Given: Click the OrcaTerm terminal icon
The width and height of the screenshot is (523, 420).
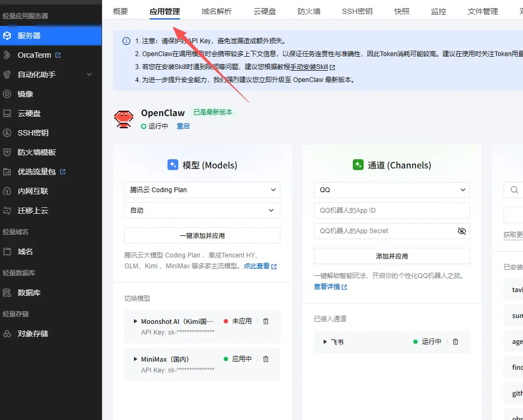Looking at the screenshot, I should [7, 55].
